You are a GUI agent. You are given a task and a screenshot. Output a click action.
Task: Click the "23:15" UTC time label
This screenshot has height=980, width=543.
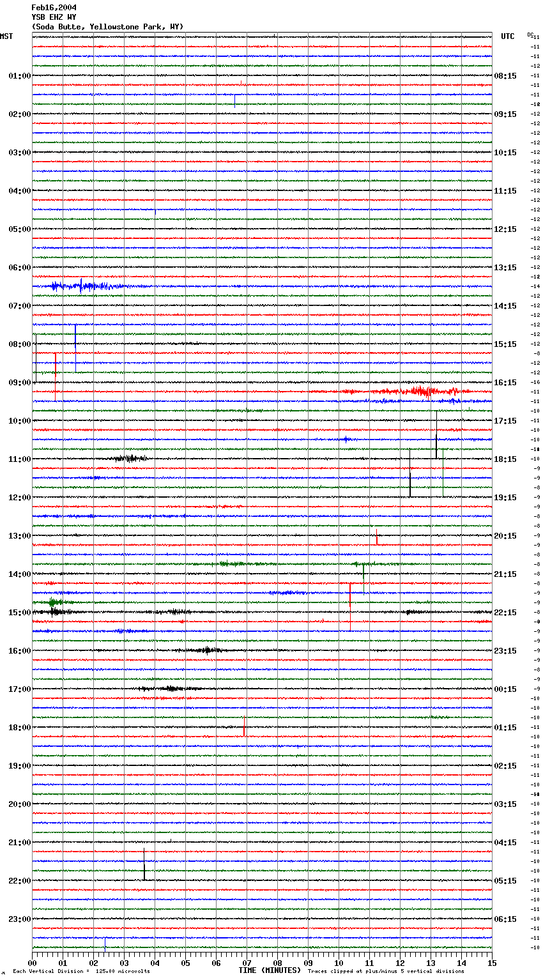click(x=505, y=651)
